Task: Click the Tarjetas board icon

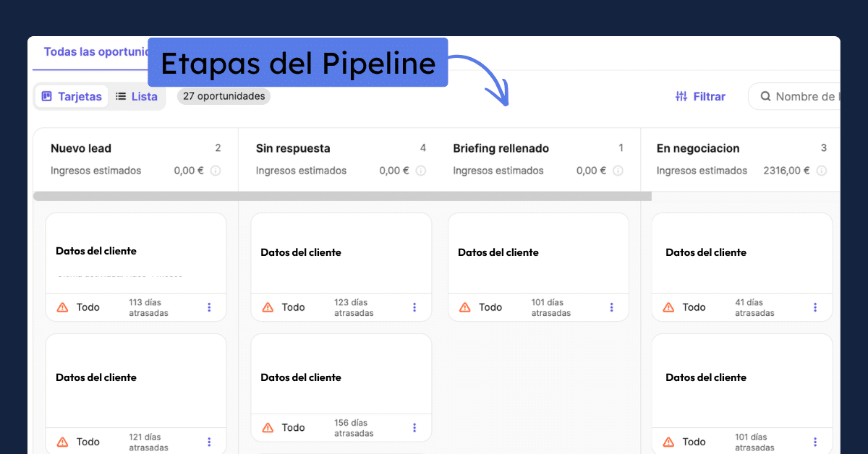Action: (x=47, y=96)
